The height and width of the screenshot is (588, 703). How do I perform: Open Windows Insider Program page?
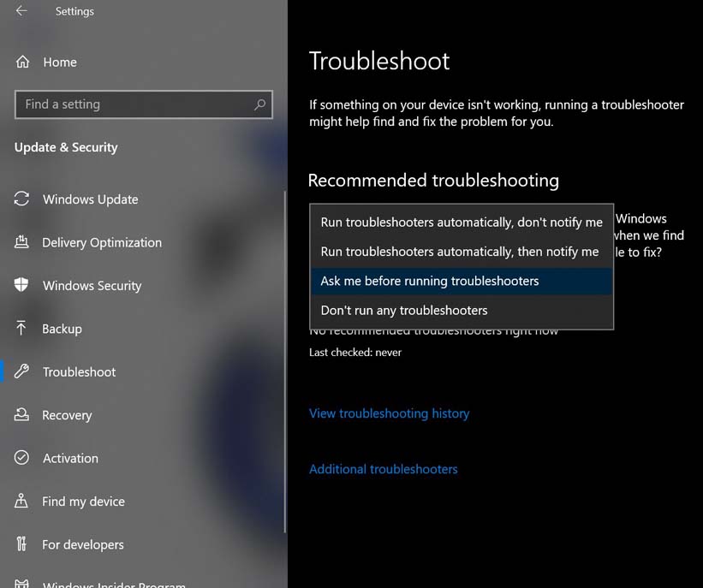[x=114, y=584]
